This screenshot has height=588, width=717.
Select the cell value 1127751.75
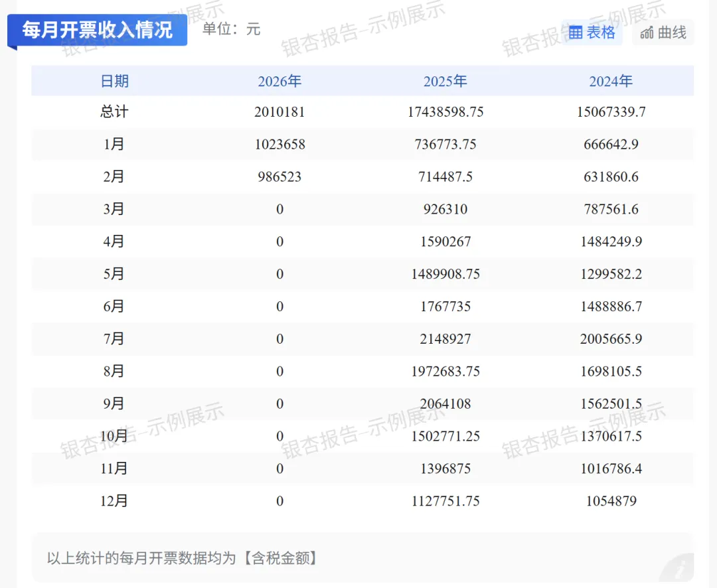pyautogui.click(x=445, y=502)
